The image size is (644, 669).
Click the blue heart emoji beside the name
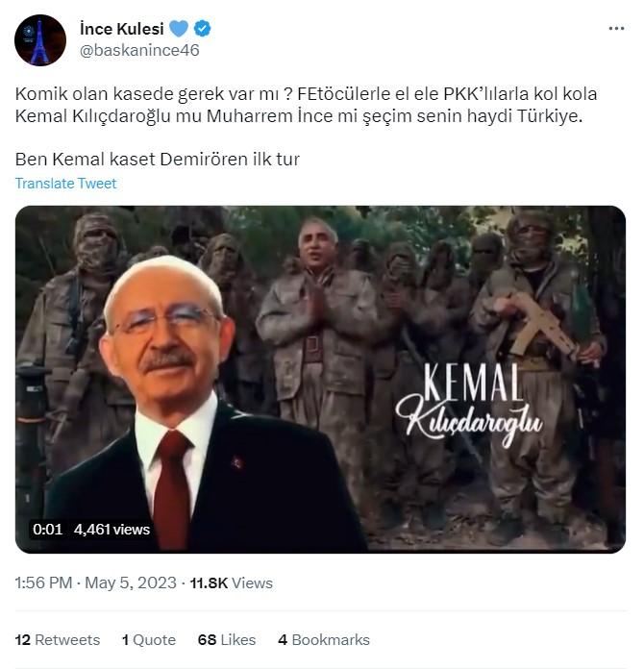(179, 29)
